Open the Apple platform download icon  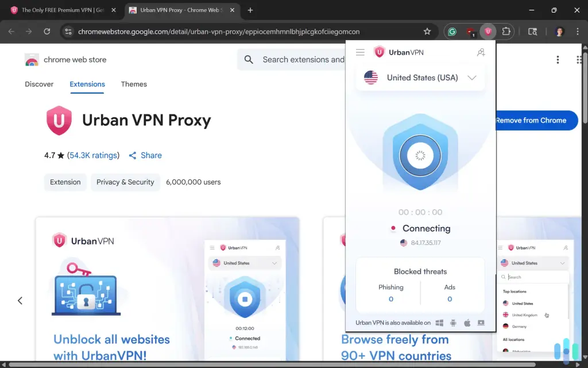tap(467, 323)
